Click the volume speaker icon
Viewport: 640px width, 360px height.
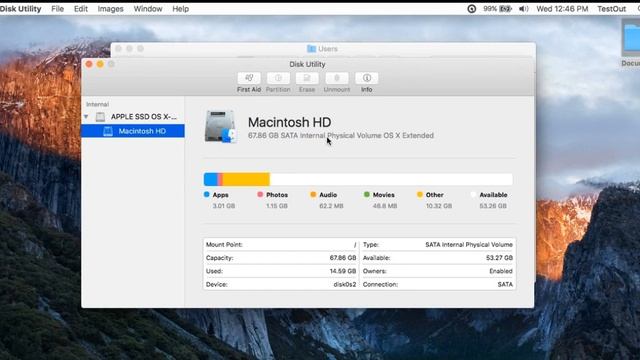[x=523, y=9]
